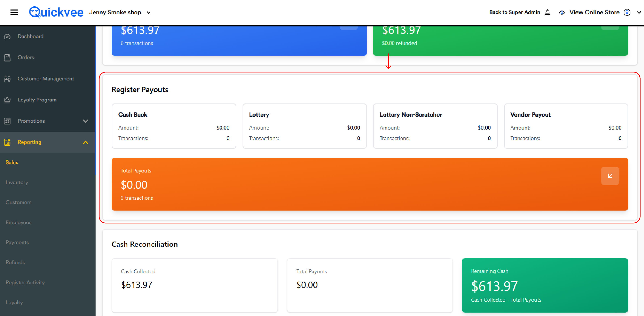
Task: Click the Cash Back payout card
Action: [x=174, y=126]
